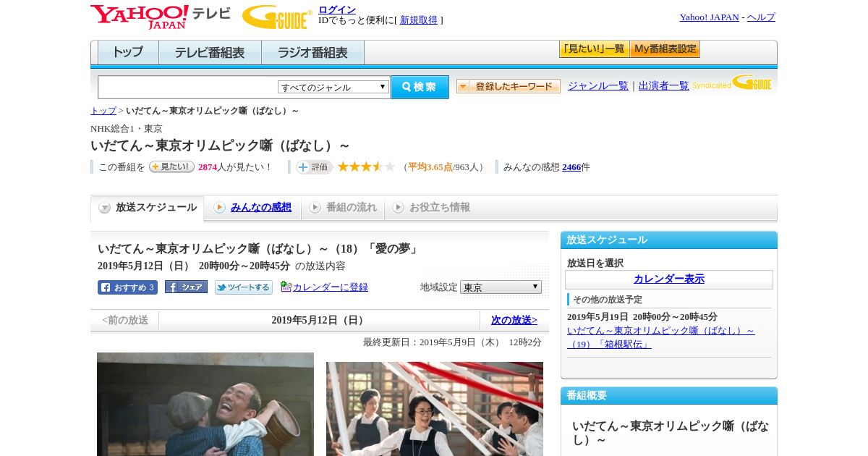This screenshot has width=868, height=456.
Task: Follow the トップ breadcrumb link
Action: pyautogui.click(x=103, y=111)
